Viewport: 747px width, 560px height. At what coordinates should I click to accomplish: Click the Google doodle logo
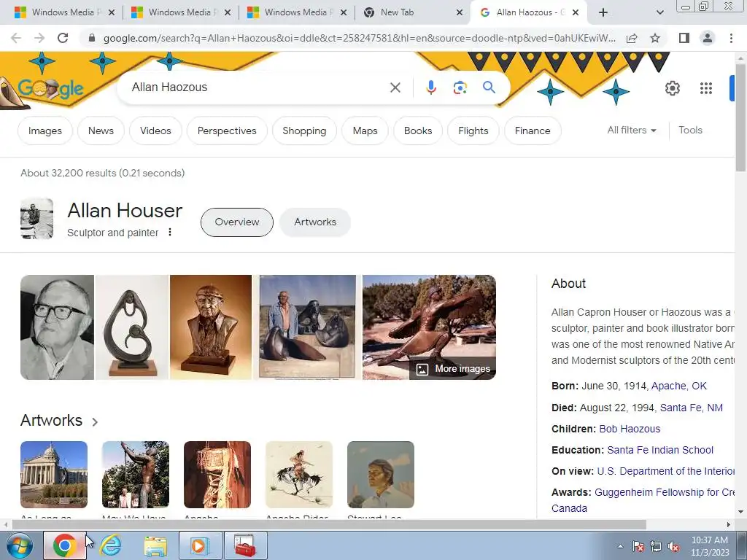(x=50, y=88)
